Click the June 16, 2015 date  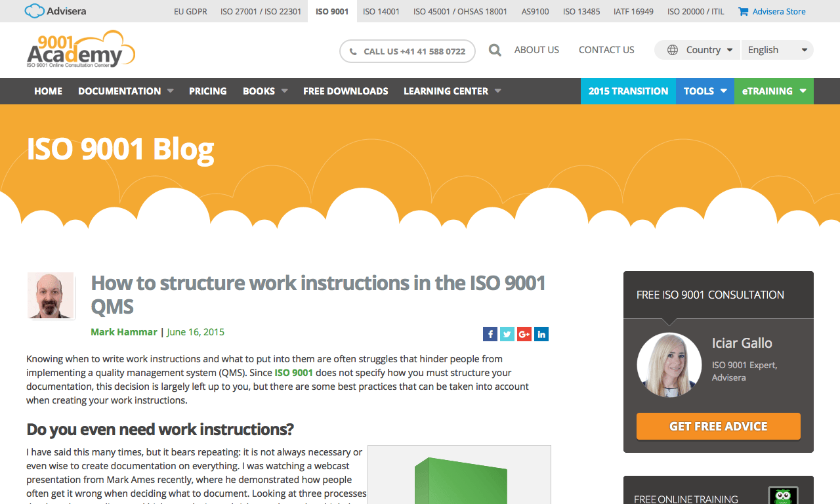[196, 332]
